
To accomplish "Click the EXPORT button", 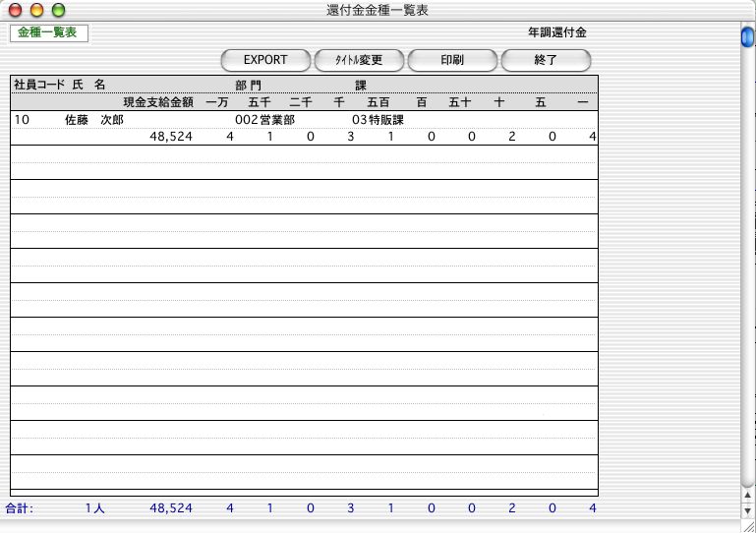I will 265,60.
